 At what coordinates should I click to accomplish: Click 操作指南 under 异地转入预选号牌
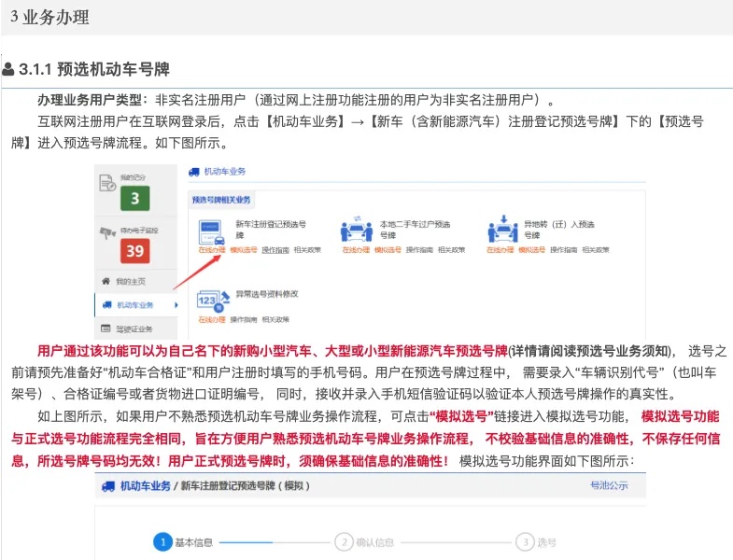click(563, 250)
